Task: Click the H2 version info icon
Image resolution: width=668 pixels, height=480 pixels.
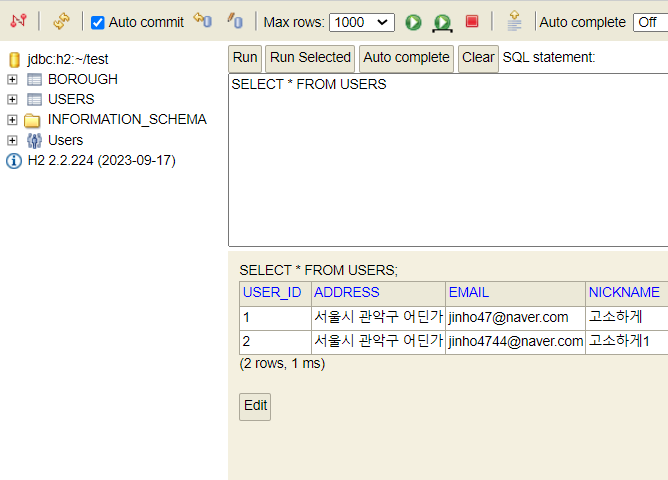Action: [x=14, y=161]
